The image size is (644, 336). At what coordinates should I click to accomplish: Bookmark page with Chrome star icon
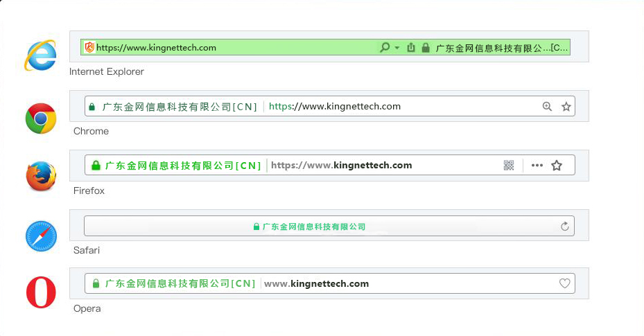coord(566,107)
